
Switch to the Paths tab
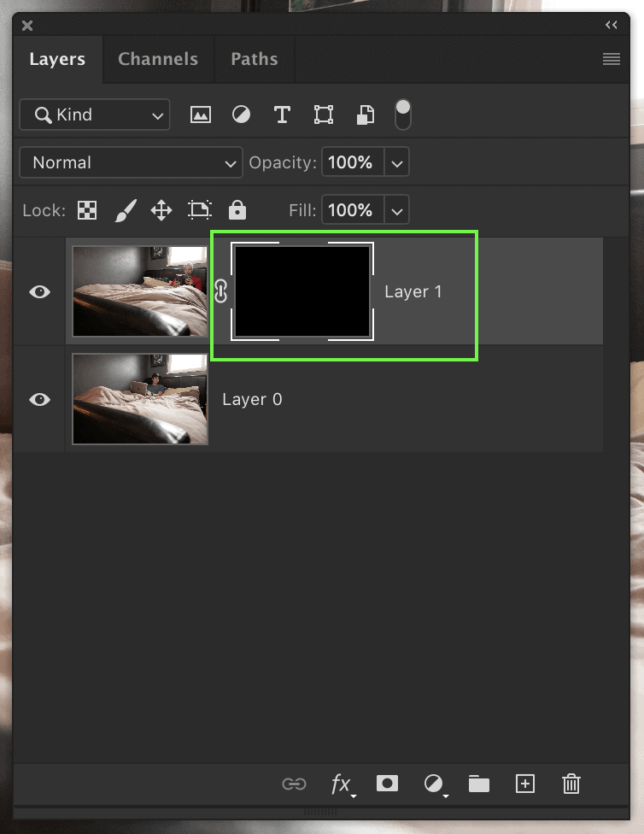pos(255,59)
